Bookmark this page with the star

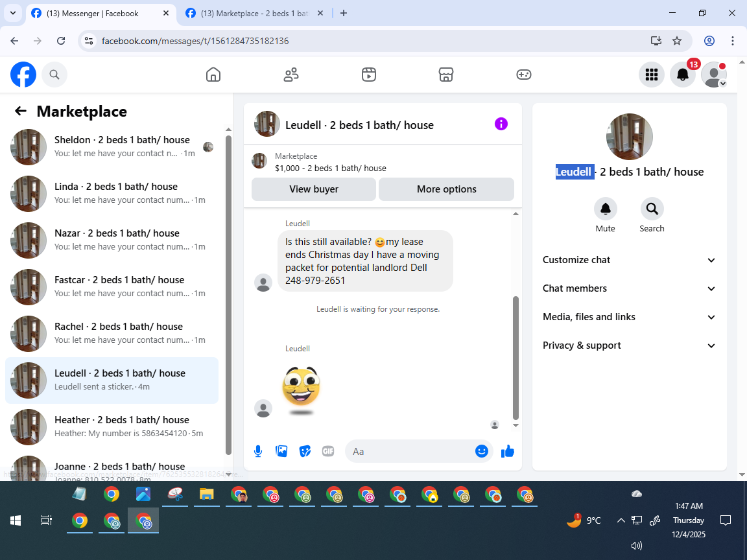coord(677,41)
